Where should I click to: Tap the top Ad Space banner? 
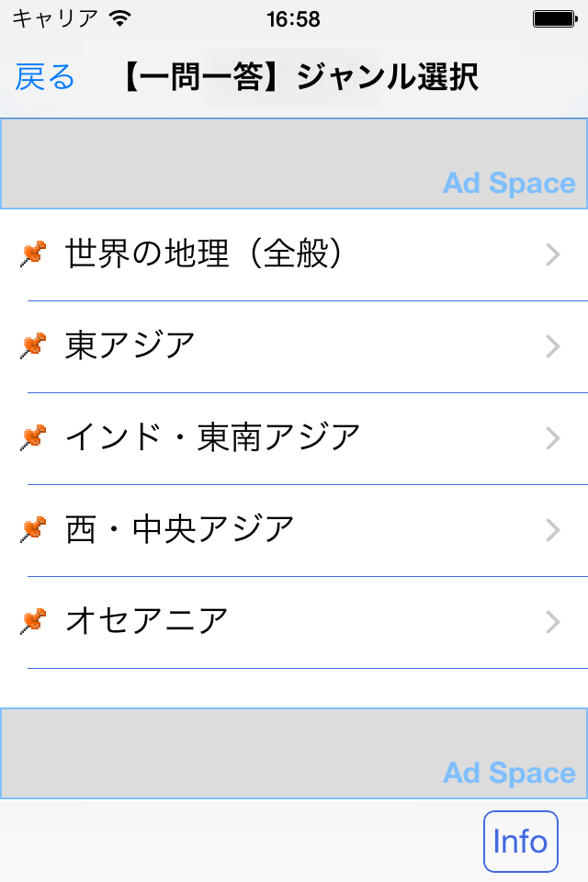294,164
